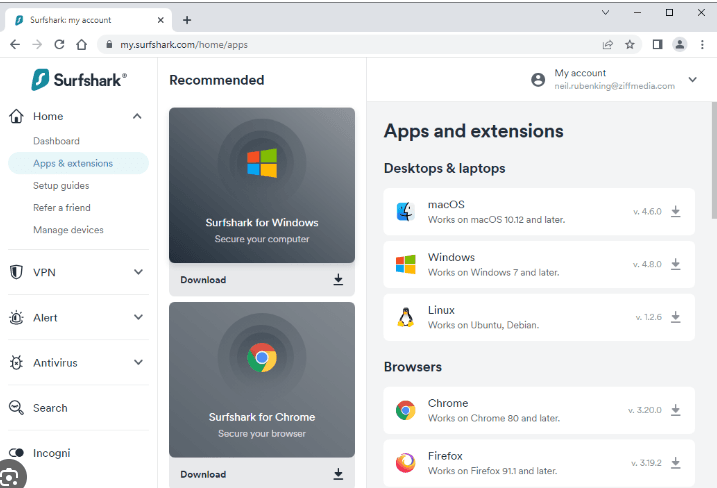Open the Search sidebar item
Screen dimensions: 717x488
(50, 408)
